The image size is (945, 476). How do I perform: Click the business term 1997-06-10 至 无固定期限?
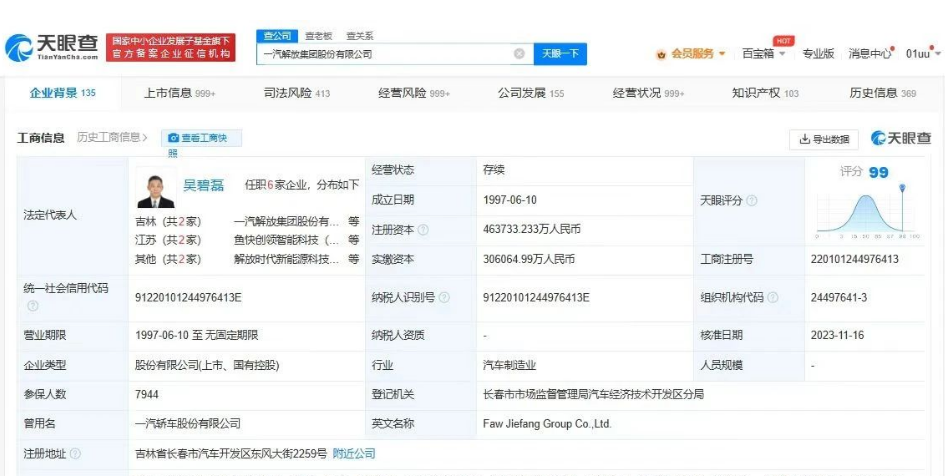click(196, 335)
